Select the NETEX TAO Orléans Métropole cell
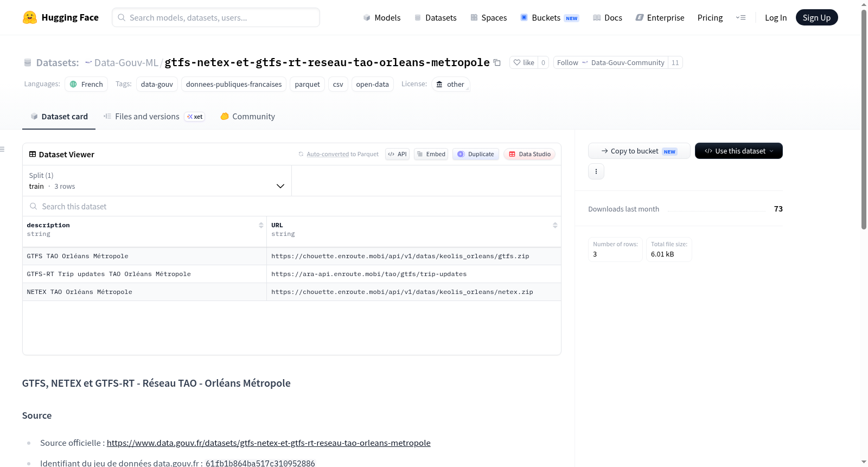 pos(144,292)
